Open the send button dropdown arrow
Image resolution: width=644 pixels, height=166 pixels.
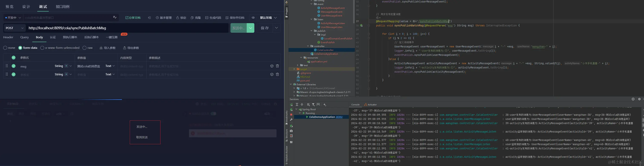[x=250, y=28]
